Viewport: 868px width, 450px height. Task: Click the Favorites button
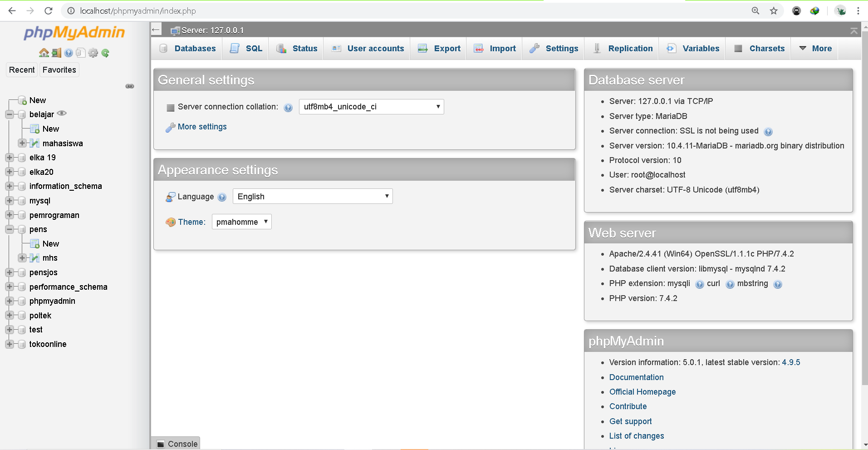tap(59, 70)
